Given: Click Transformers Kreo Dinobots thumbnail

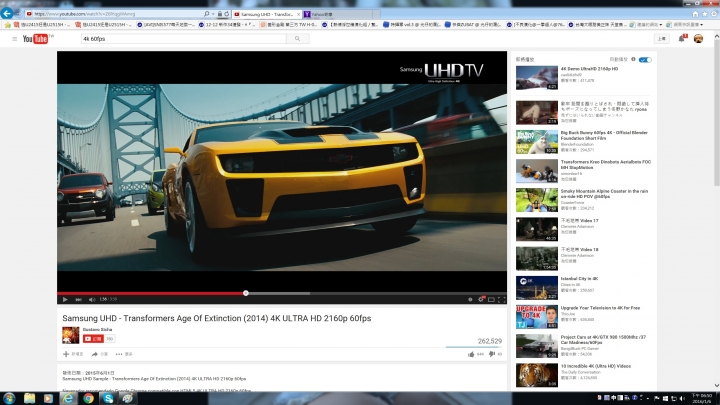Looking at the screenshot, I should 536,171.
